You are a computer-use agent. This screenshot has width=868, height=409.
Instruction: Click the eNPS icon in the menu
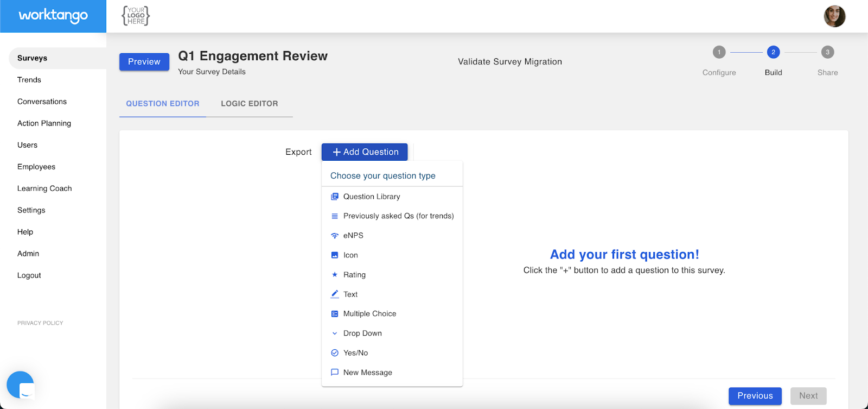tap(335, 236)
